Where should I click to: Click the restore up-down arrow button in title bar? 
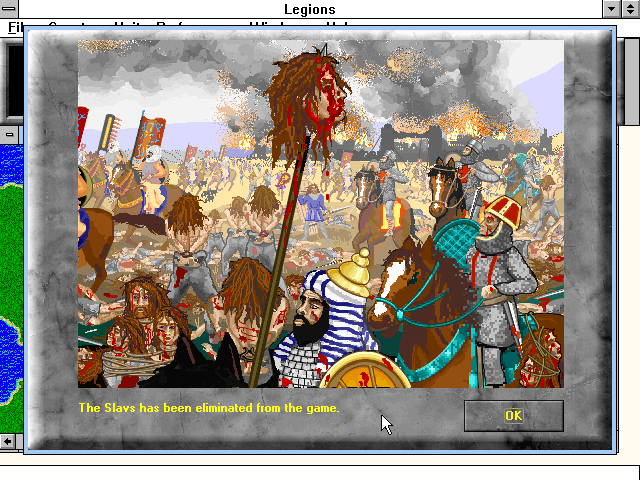click(x=630, y=9)
